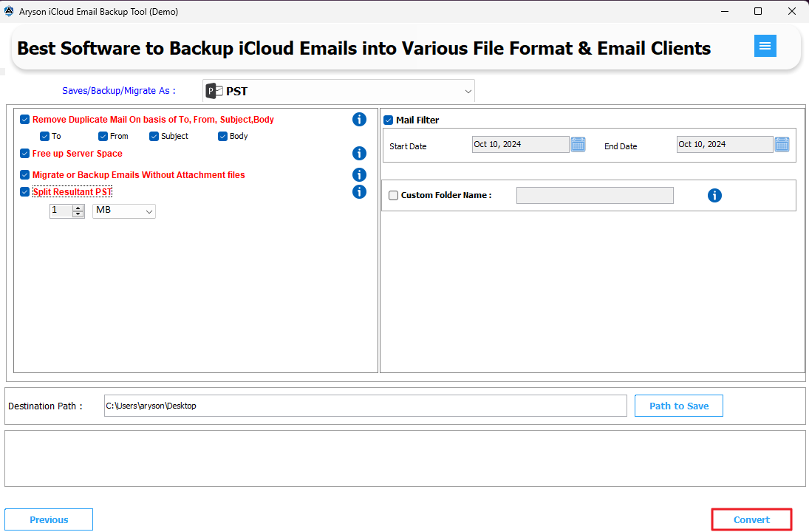Click info icon for Custom Folder Name
The width and height of the screenshot is (809, 532).
[x=714, y=196]
